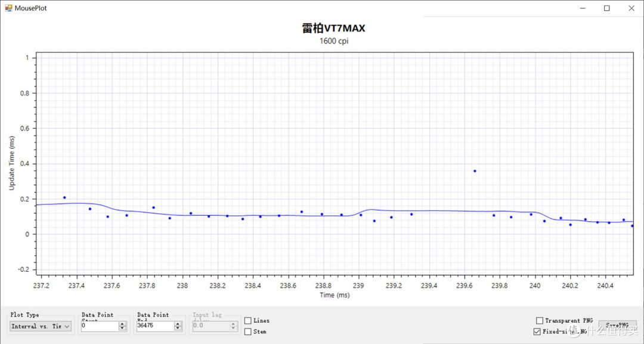Minimize the MousePlot window
The height and width of the screenshot is (344, 644).
(x=583, y=8)
